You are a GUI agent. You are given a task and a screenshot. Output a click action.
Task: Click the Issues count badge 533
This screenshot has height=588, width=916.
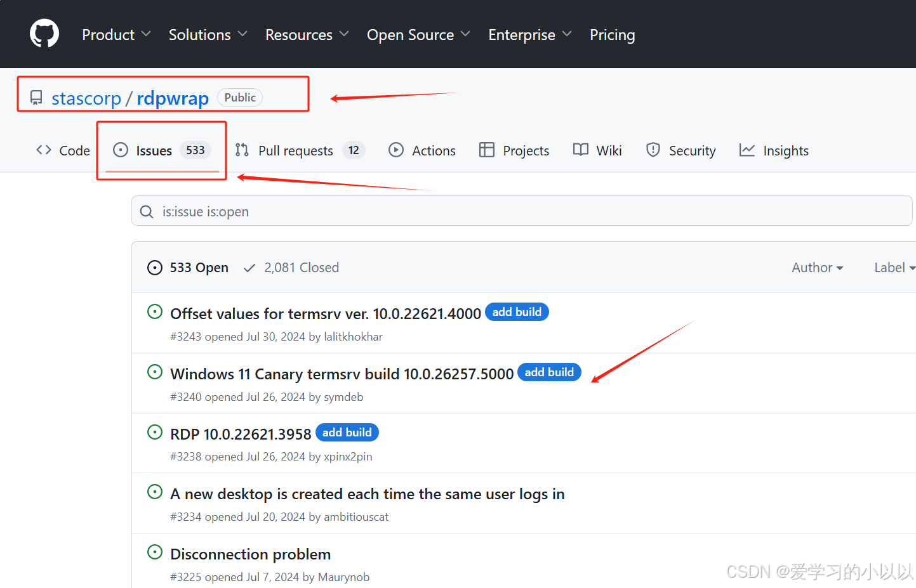pos(196,150)
